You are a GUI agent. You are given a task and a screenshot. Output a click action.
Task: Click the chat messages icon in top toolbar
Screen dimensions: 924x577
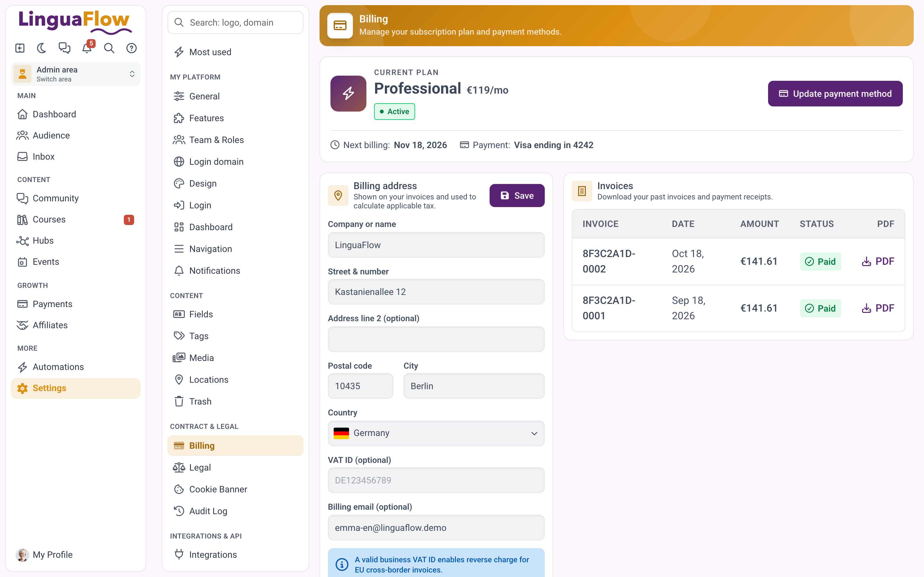tap(64, 48)
